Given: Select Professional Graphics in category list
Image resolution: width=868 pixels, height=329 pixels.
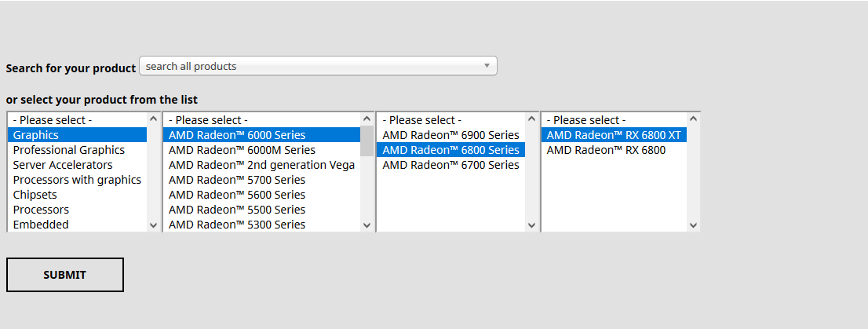Looking at the screenshot, I should tap(69, 150).
